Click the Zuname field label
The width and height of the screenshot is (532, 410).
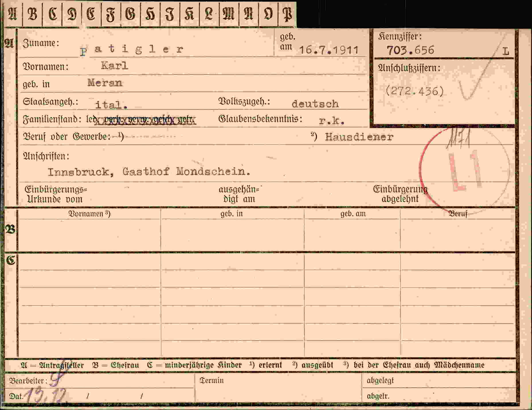(41, 43)
